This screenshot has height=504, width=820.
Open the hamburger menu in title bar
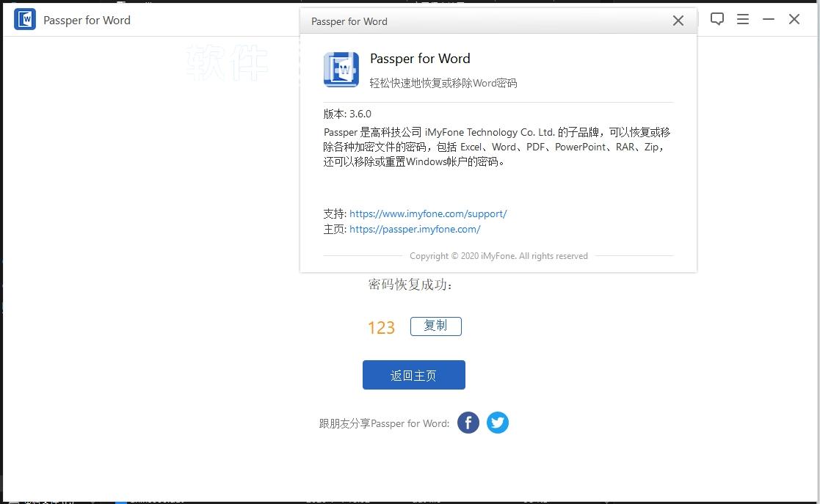pos(743,20)
